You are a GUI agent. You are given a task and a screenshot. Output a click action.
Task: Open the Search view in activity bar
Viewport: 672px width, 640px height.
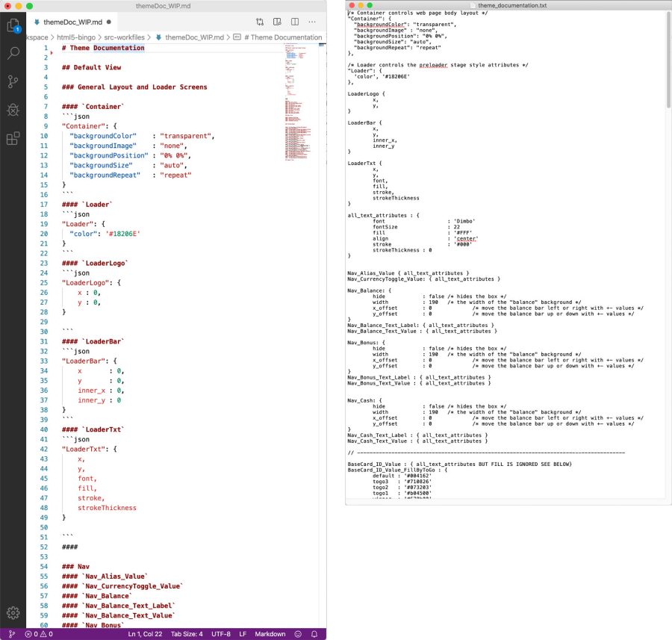(x=13, y=53)
